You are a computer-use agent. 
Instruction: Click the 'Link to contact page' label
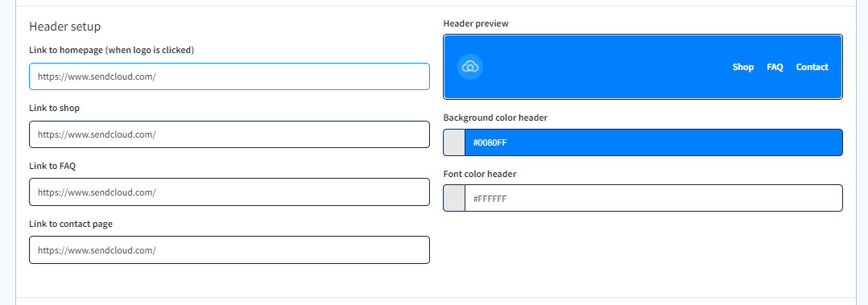[71, 224]
